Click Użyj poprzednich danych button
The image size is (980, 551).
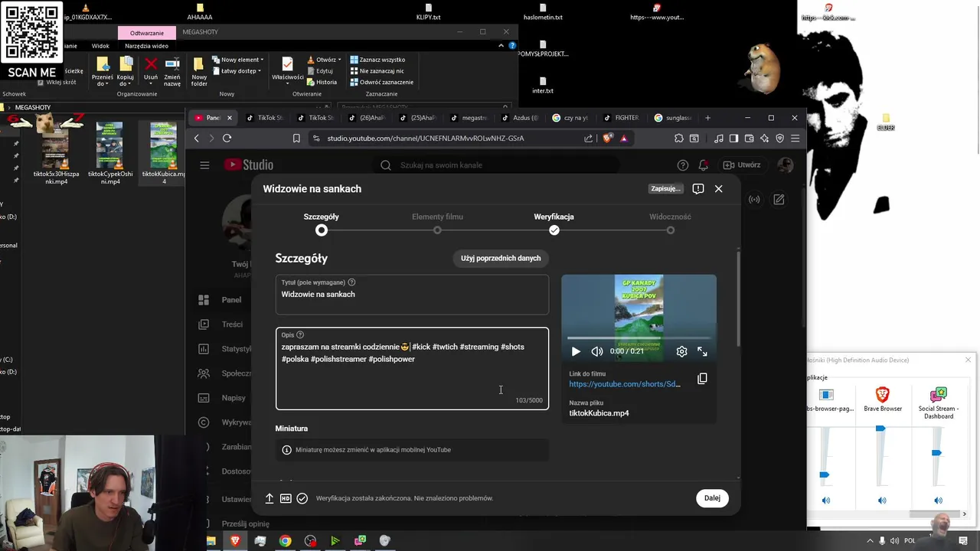pos(501,258)
